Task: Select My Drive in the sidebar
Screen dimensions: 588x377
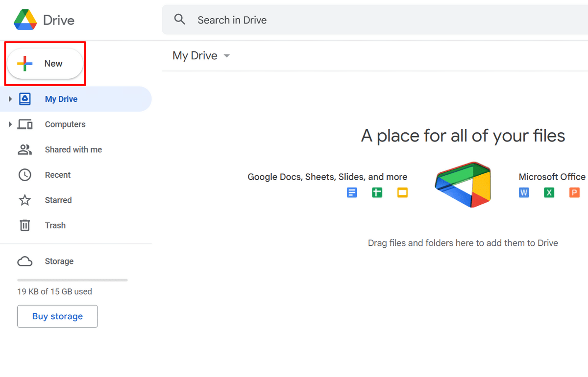Action: (76, 99)
